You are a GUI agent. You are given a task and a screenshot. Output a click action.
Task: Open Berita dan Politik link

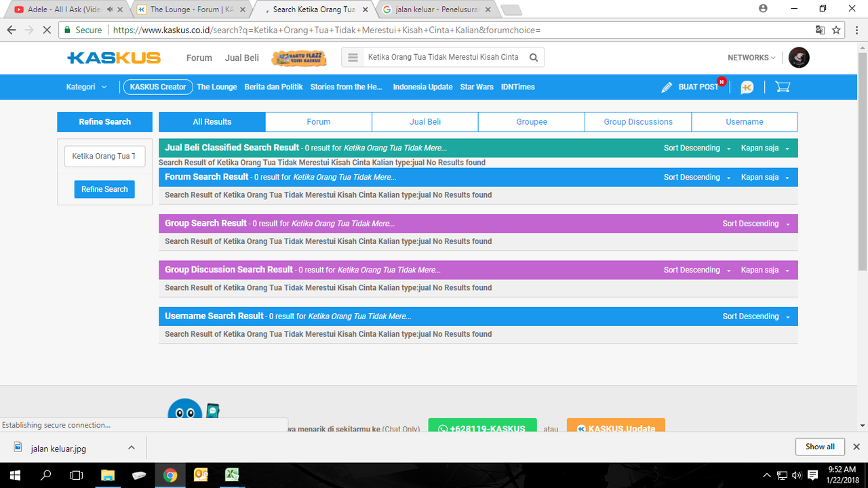[274, 87]
